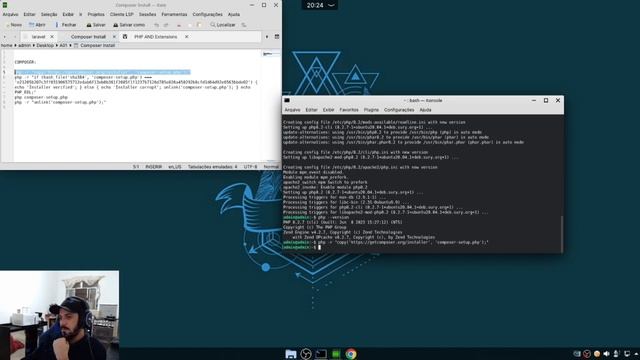Open the Configurações menu in Konsole
Screen dimensions: 640x360
point(399,110)
